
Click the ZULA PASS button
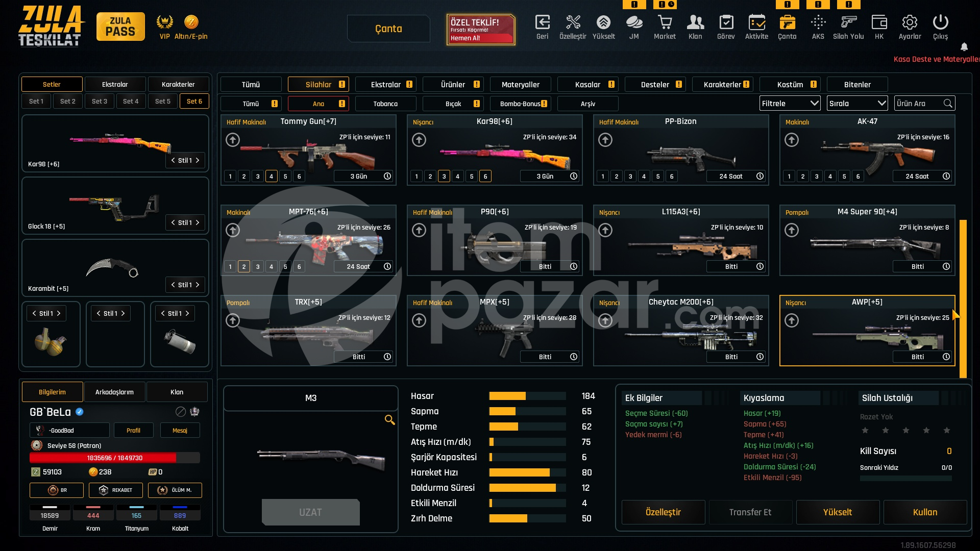[120, 27]
